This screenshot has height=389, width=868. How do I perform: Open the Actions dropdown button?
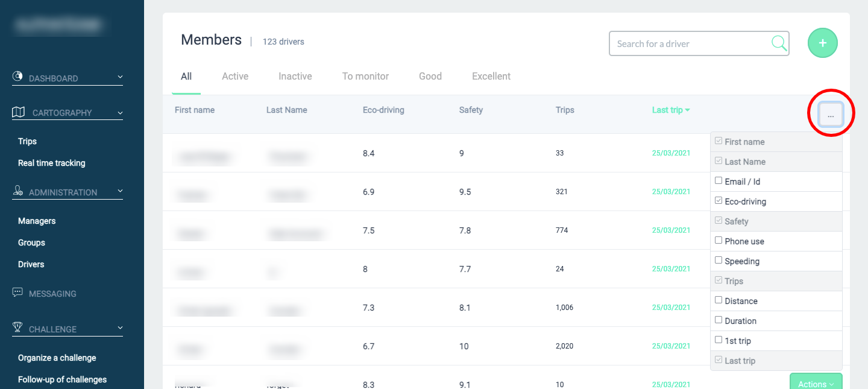[x=816, y=384]
